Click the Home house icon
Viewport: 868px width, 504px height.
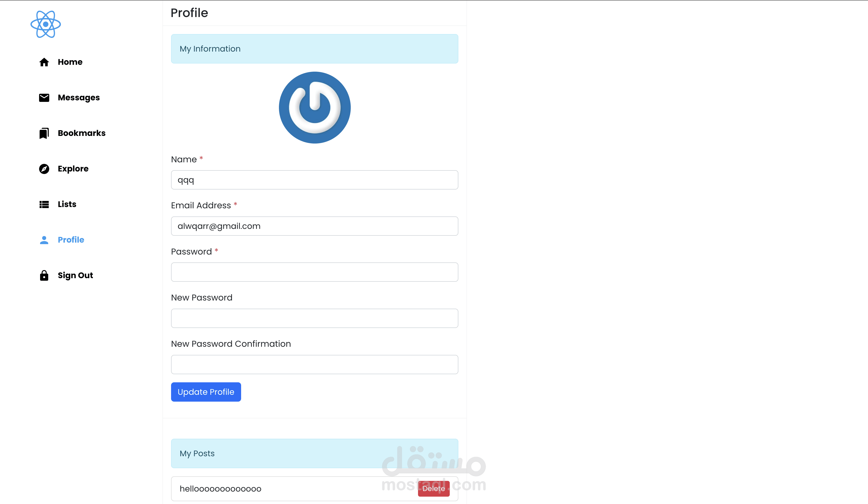pyautogui.click(x=44, y=62)
